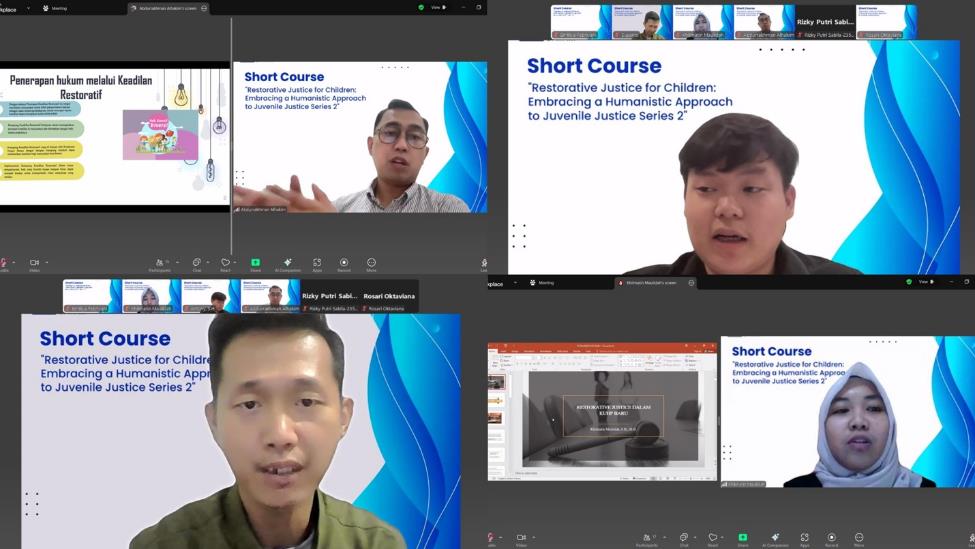975x549 pixels.
Task: Unmute audio in top-left Zoom window
Action: click(x=3, y=263)
